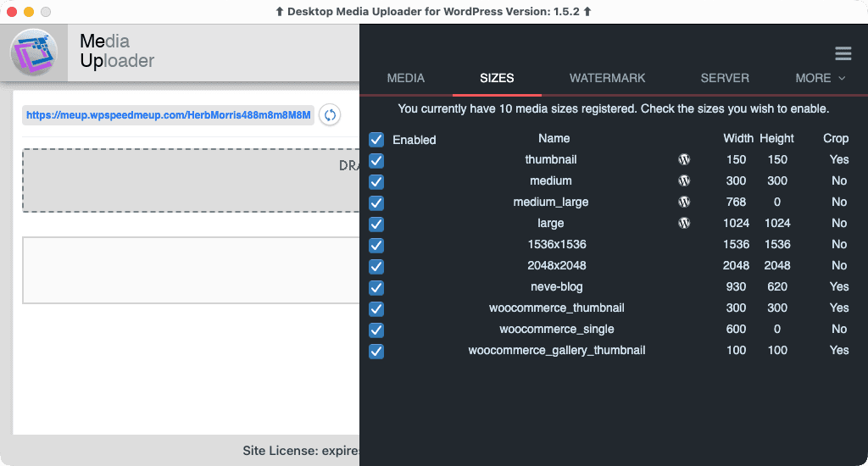This screenshot has height=466, width=868.
Task: Open the WATERMARK tab
Action: (x=607, y=78)
